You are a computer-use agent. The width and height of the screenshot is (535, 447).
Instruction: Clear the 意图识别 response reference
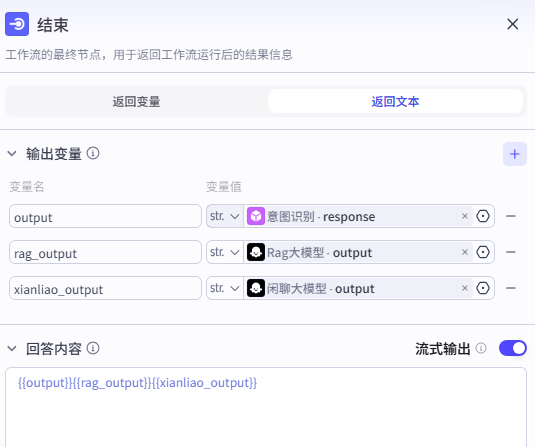pyautogui.click(x=465, y=216)
